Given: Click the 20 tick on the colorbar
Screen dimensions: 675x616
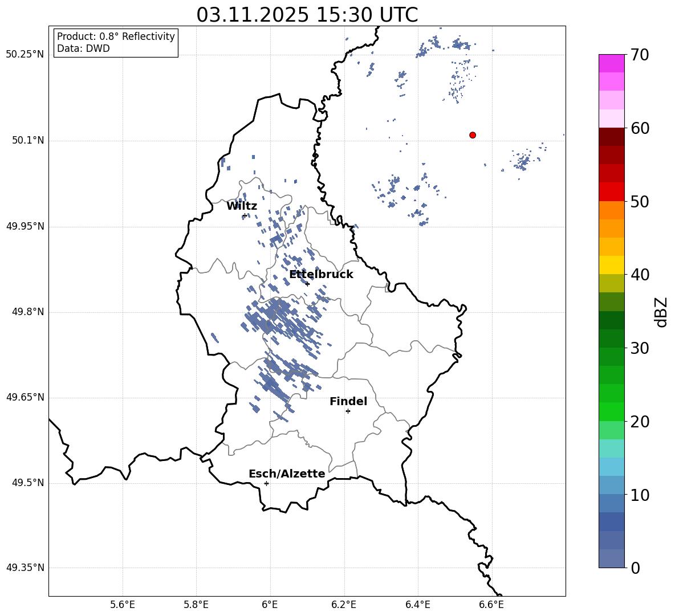Looking at the screenshot, I should click(x=640, y=421).
